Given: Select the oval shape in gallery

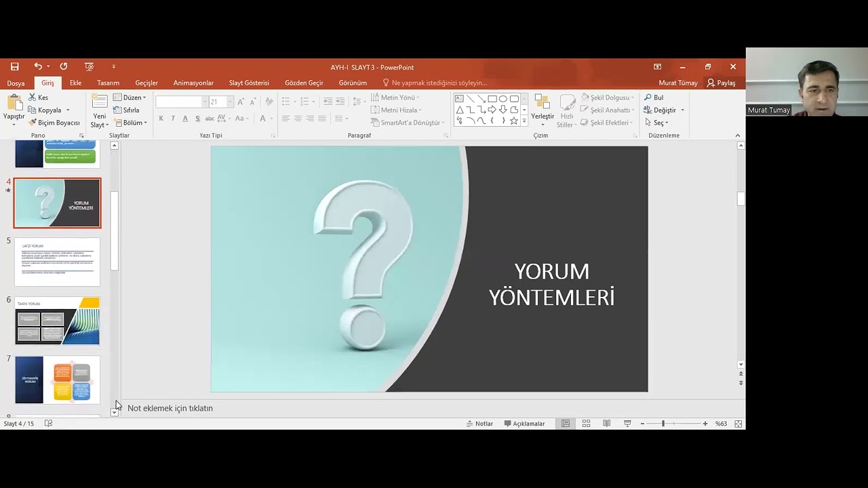Looking at the screenshot, I should pyautogui.click(x=503, y=98).
